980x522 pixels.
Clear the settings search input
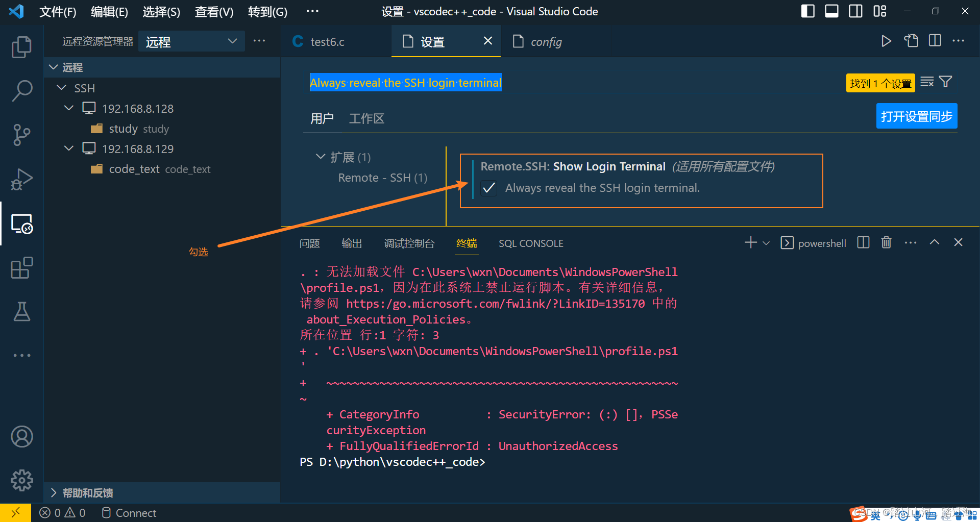click(x=927, y=82)
